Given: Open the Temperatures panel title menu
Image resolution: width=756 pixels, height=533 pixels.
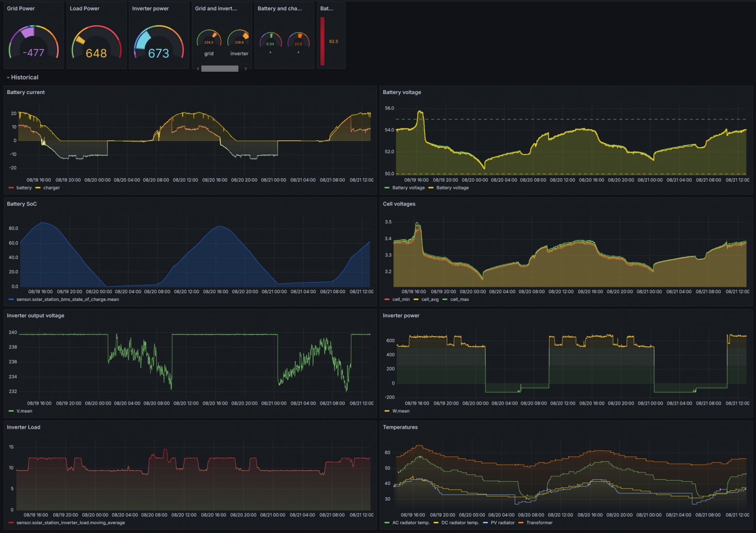Looking at the screenshot, I should 400,427.
